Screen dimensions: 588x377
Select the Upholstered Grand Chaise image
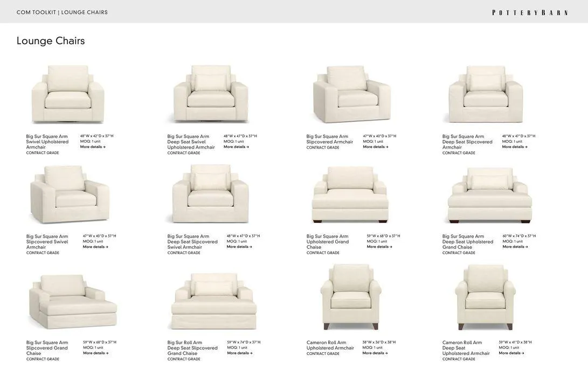coord(350,194)
